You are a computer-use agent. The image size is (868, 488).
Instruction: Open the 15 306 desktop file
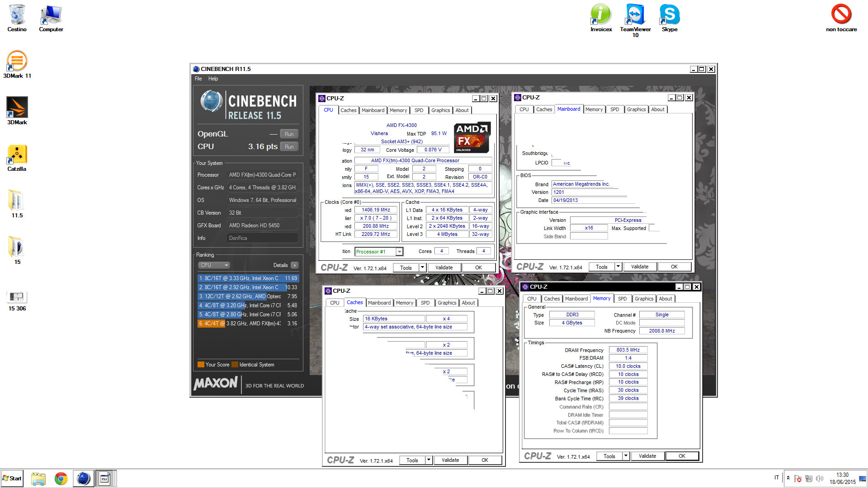click(x=17, y=301)
